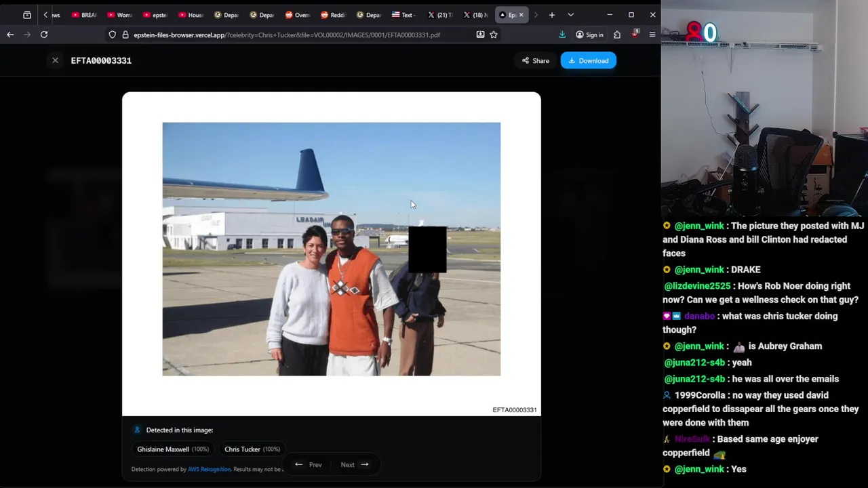The width and height of the screenshot is (868, 488).
Task: Reload the current page
Action: point(44,35)
